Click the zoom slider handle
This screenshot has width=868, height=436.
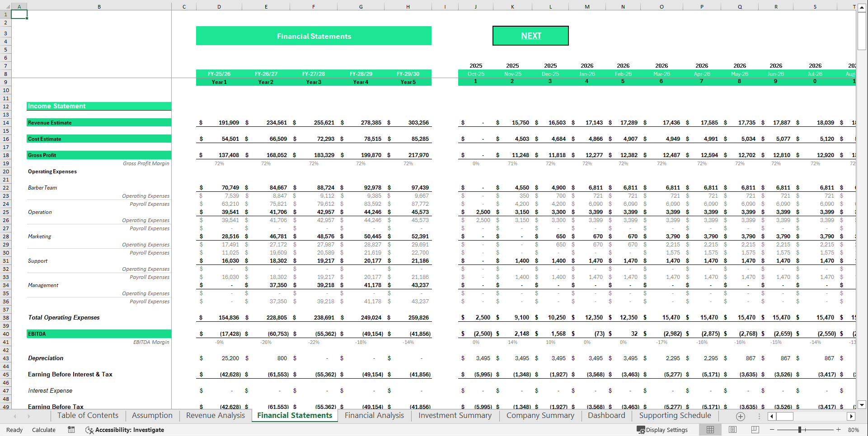(x=800, y=430)
